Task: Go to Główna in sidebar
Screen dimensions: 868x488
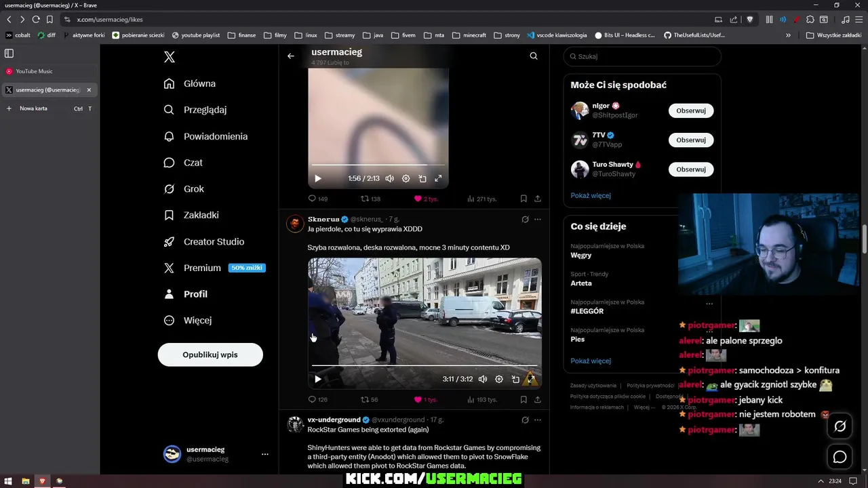Action: [190, 83]
